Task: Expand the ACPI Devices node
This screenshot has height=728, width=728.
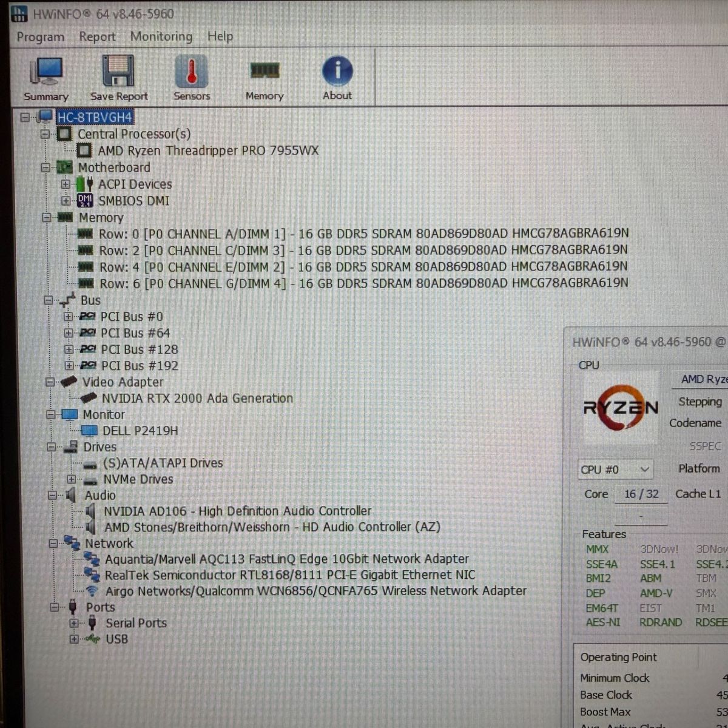Action: click(x=66, y=184)
